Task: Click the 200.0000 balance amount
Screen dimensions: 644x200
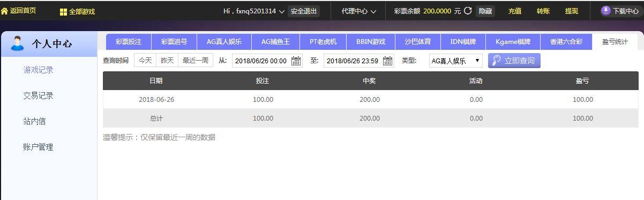Action: tap(437, 11)
